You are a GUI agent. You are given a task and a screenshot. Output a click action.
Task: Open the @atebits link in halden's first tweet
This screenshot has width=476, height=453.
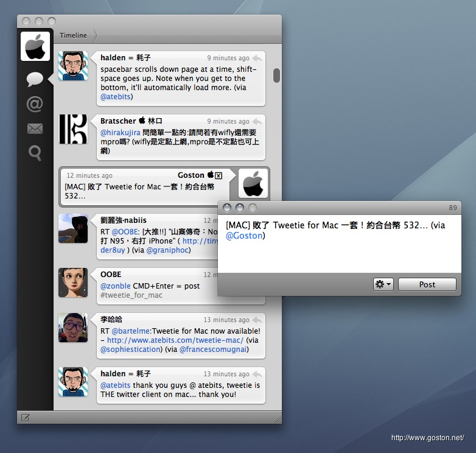[x=116, y=97]
